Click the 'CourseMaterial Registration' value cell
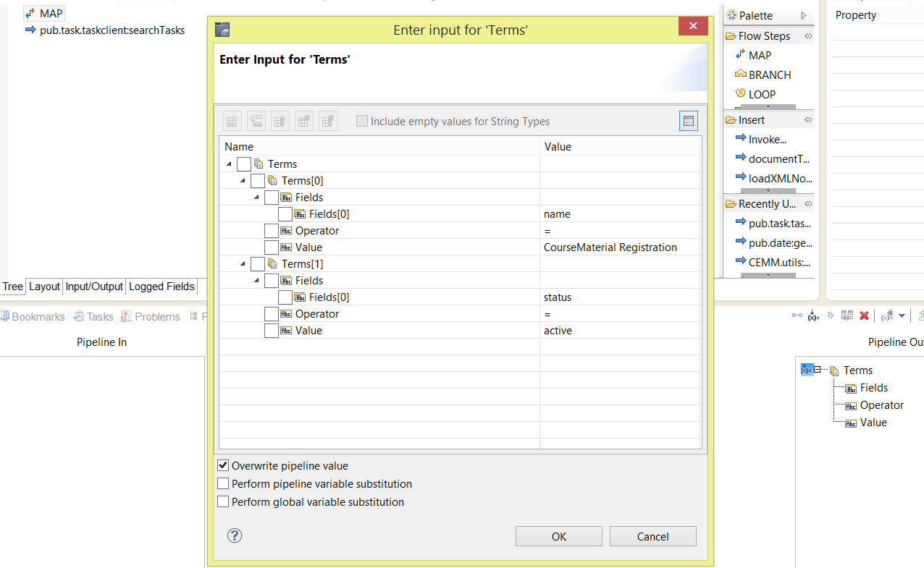This screenshot has width=924, height=568. pyautogui.click(x=621, y=247)
